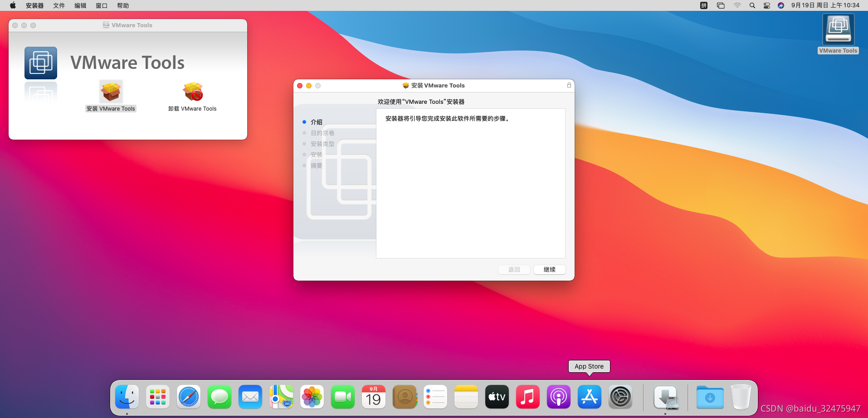Click the lock icon in installer title bar
The width and height of the screenshot is (868, 418).
tap(569, 85)
